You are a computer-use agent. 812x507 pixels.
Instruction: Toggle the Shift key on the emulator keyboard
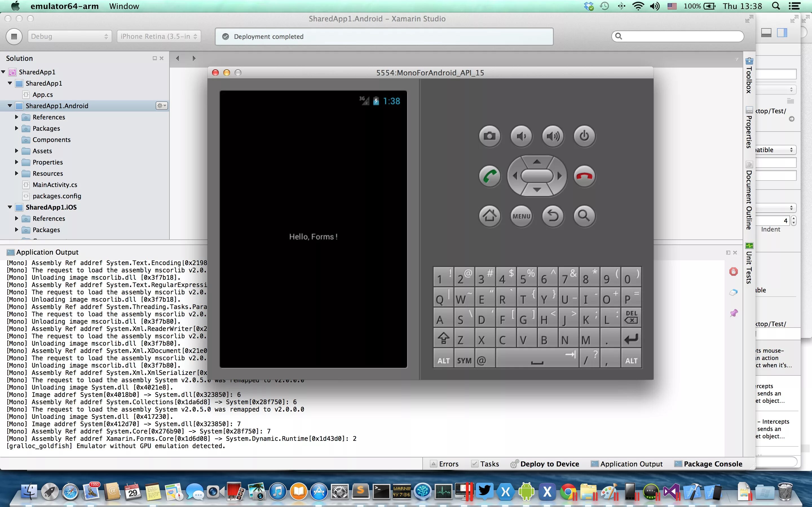point(443,338)
